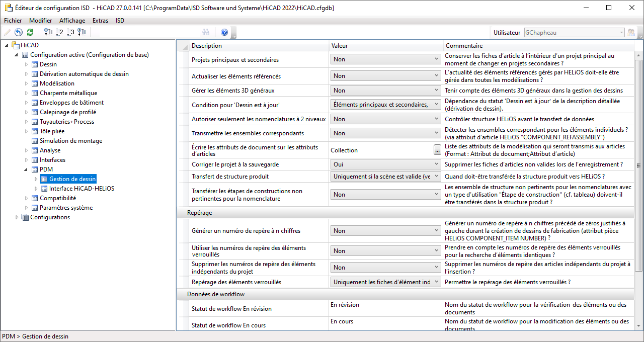The image size is (644, 342).
Task: Expand tree to level 2 icon
Action: pos(59,33)
